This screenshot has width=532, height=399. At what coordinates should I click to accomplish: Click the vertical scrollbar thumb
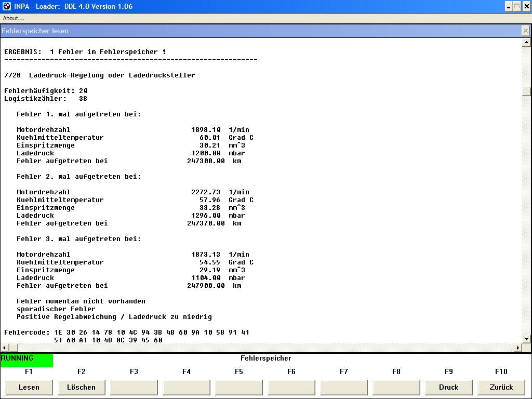coord(526,91)
